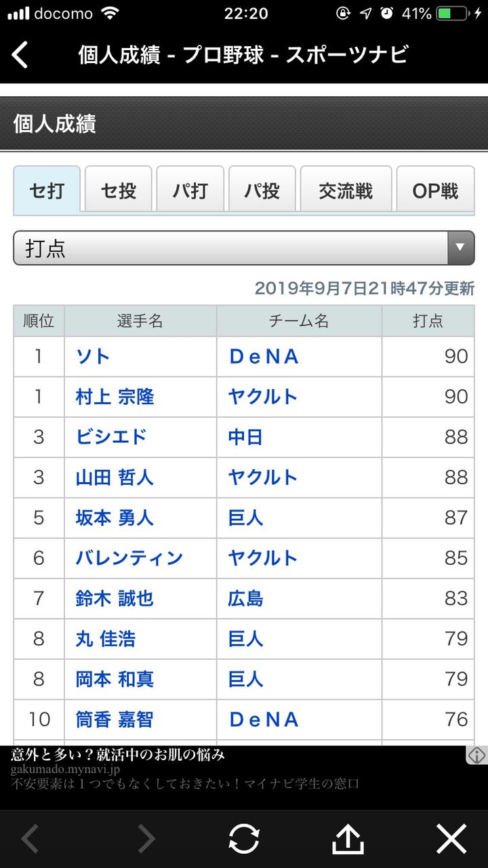
Task: Go forward with bottom toolbar arrow
Action: click(146, 840)
